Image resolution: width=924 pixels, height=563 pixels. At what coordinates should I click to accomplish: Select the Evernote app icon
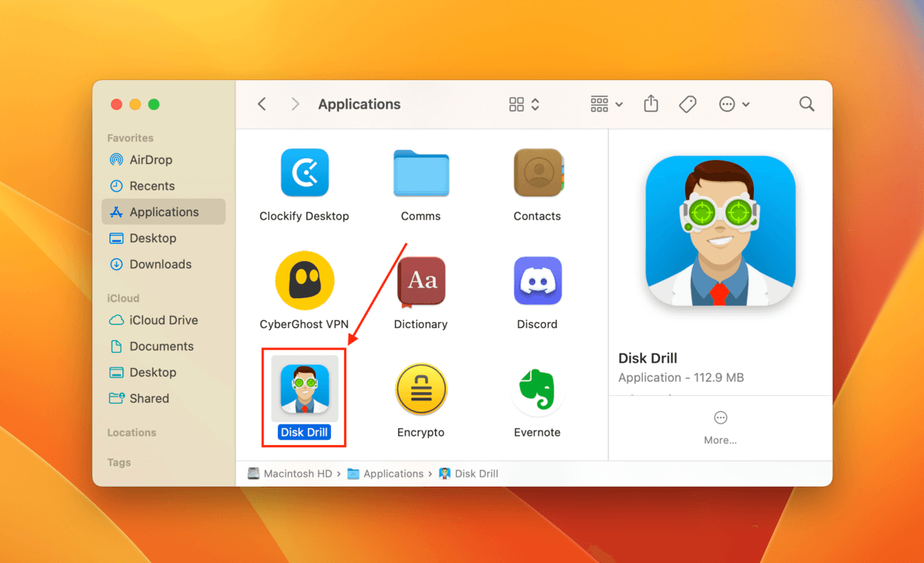pos(537,390)
